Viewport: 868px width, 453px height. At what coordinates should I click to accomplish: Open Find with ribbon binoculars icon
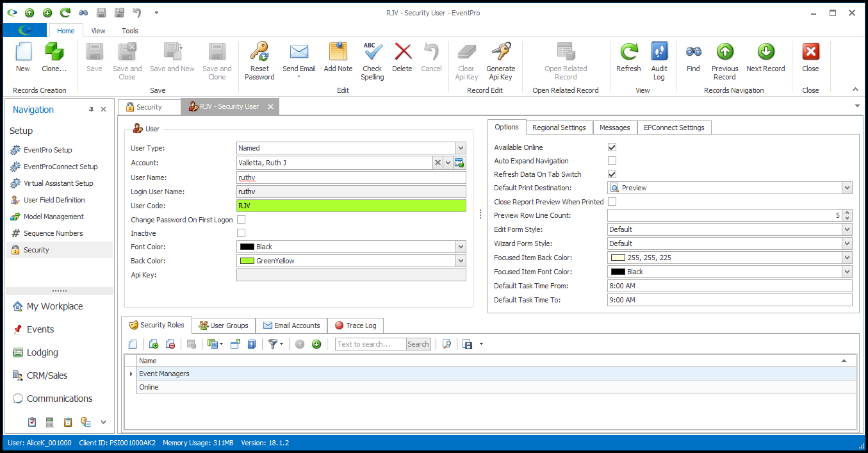pyautogui.click(x=693, y=58)
